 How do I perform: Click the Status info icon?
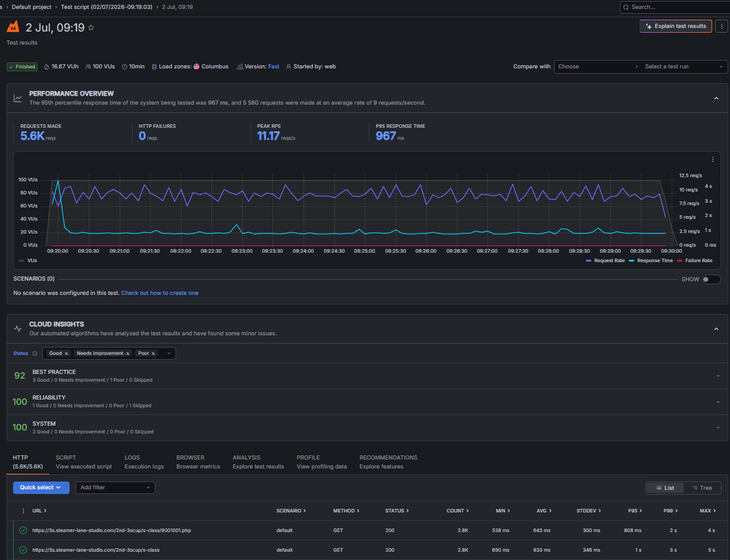click(35, 354)
